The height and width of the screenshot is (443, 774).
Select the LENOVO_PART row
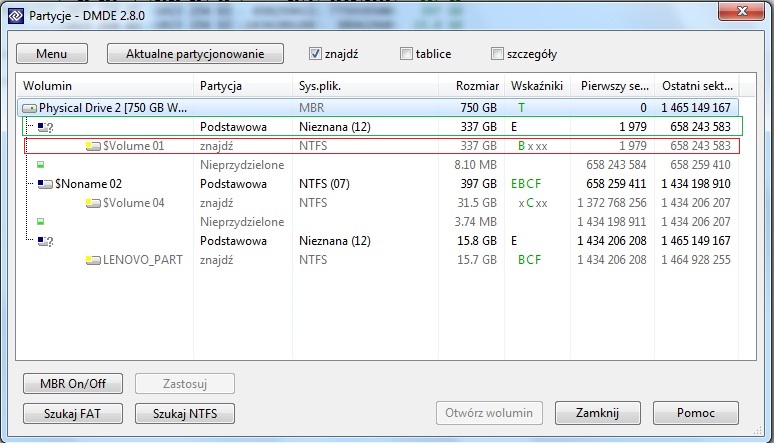tap(378, 260)
